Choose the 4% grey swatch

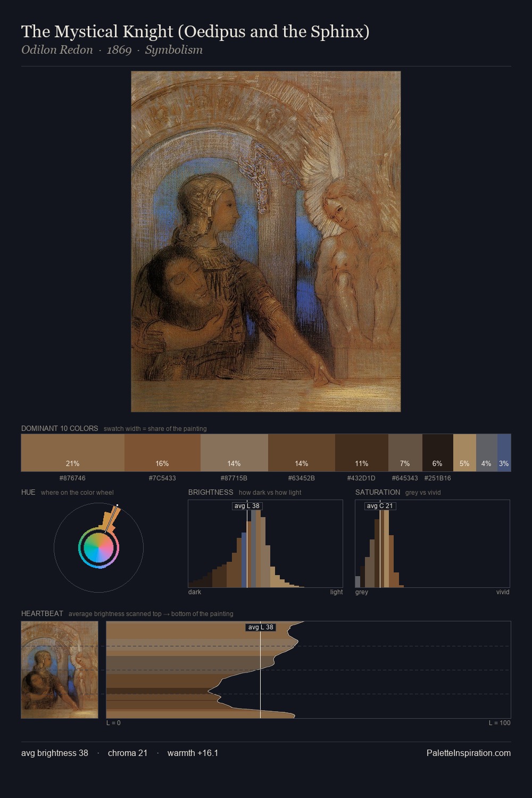coord(487,453)
